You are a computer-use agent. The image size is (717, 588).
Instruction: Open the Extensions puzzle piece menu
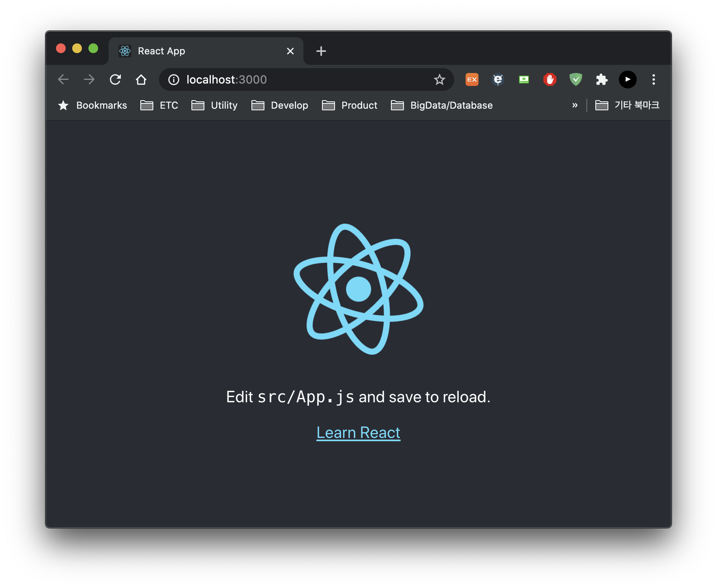[x=602, y=79]
